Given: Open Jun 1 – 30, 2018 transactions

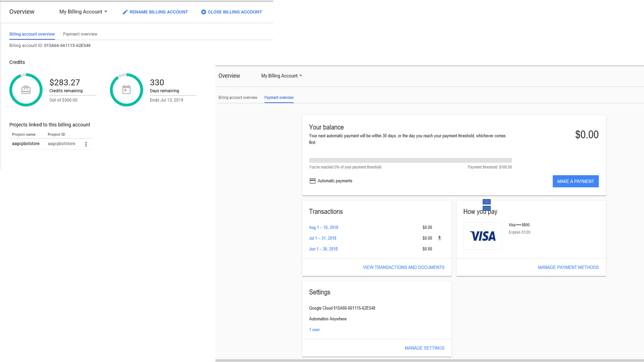Looking at the screenshot, I should (x=323, y=249).
